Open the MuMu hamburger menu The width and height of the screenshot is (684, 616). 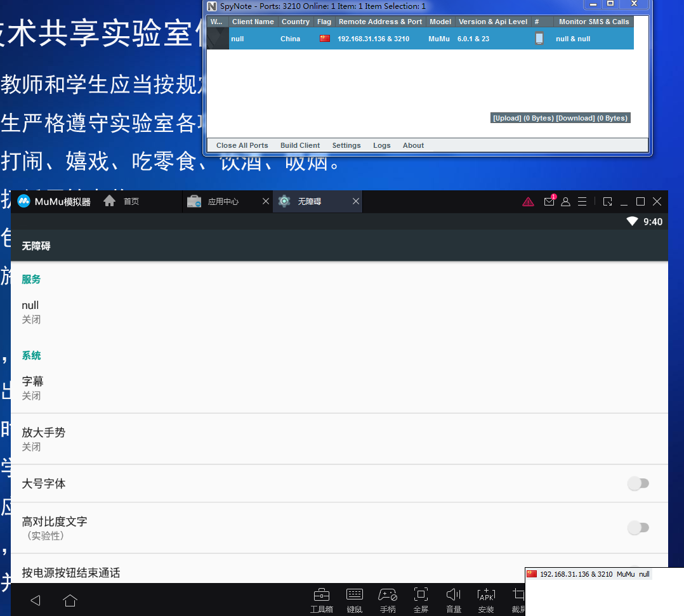(582, 202)
